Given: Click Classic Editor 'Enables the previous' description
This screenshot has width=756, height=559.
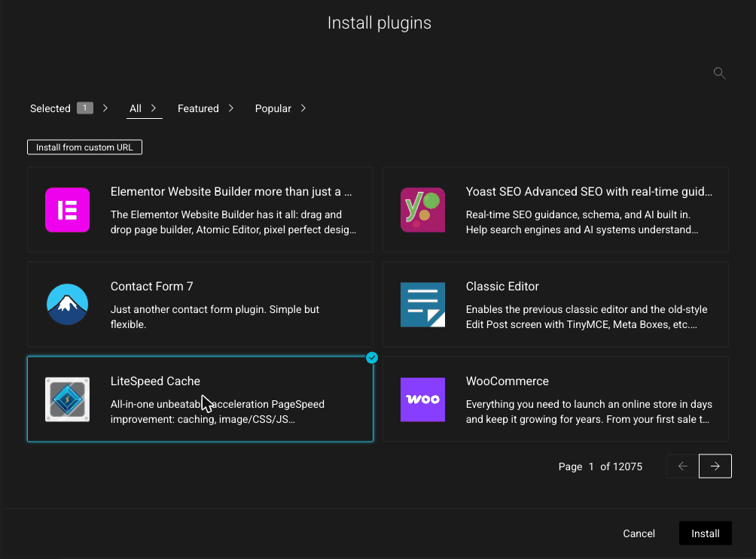Looking at the screenshot, I should [587, 317].
